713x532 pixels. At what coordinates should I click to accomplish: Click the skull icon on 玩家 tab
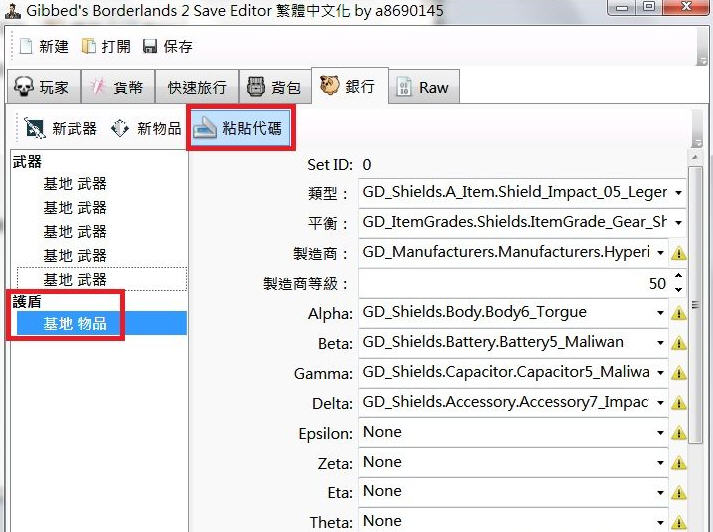24,86
